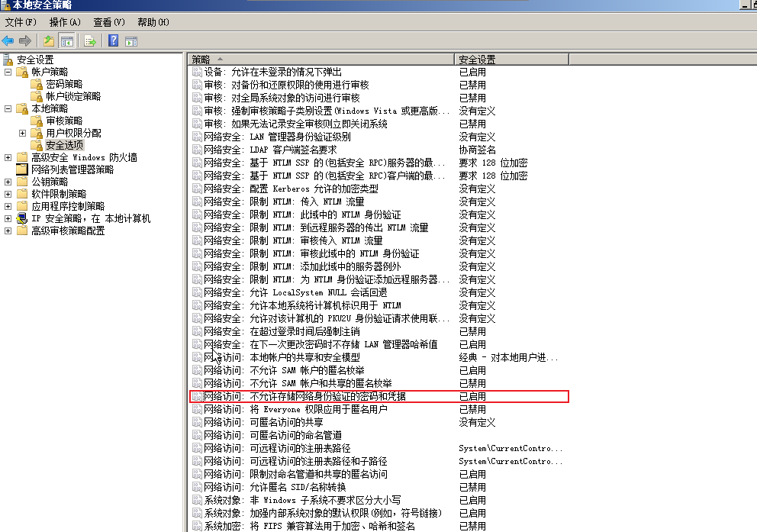Open the 帮助(H) menu
The width and height of the screenshot is (757, 532).
click(153, 22)
